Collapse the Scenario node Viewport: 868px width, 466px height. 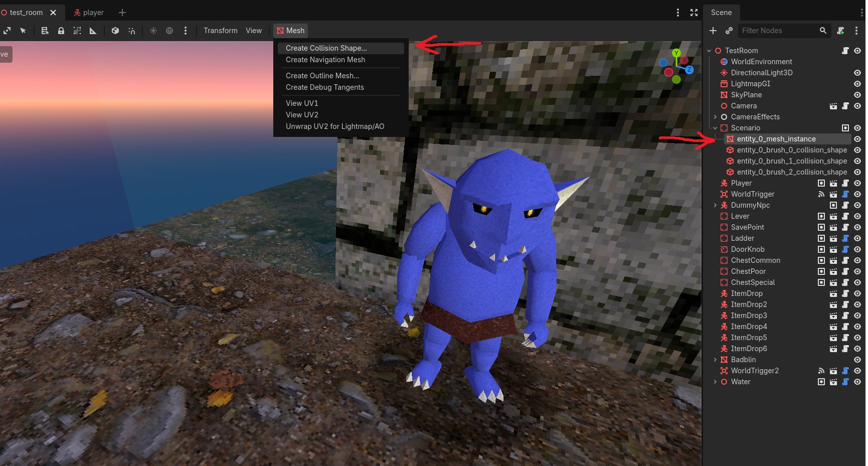pyautogui.click(x=715, y=128)
